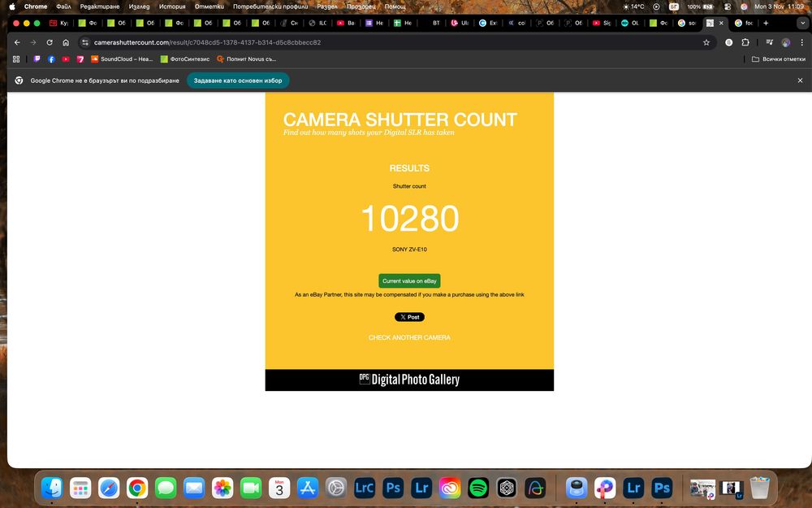Open the SoundCloud bookmark
Image resolution: width=812 pixels, height=508 pixels.
122,59
